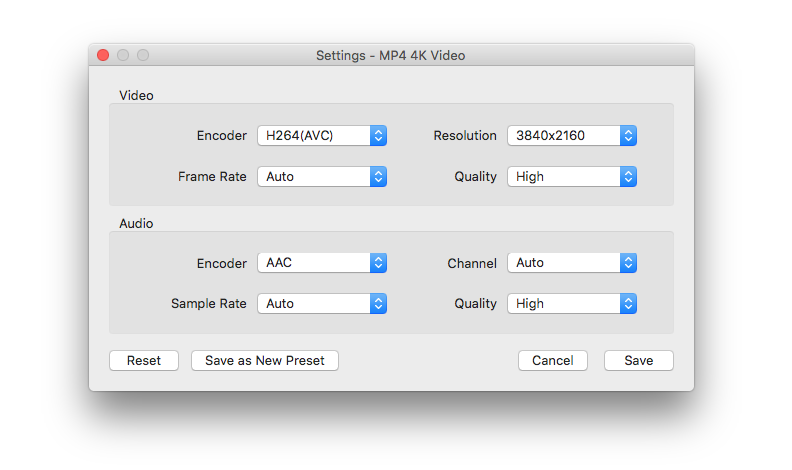Click the blue arrows on Sample Rate field
Screen dimensions: 792x470
tap(378, 303)
